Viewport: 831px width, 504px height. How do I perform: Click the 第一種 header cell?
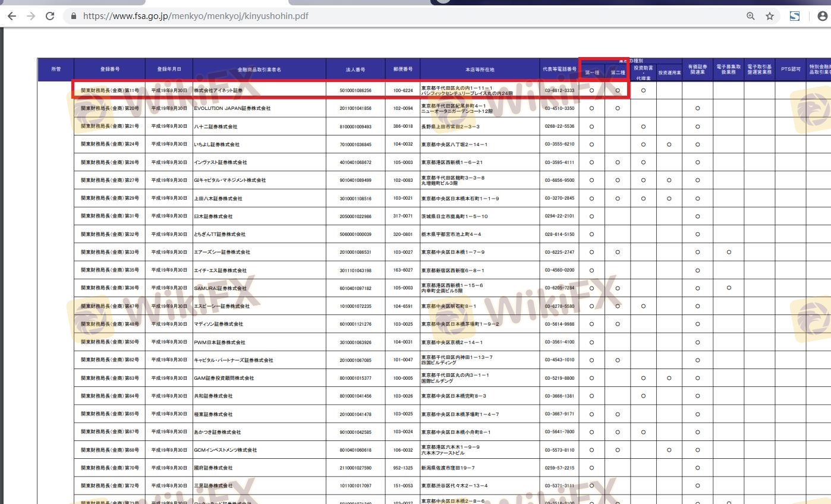pyautogui.click(x=592, y=73)
